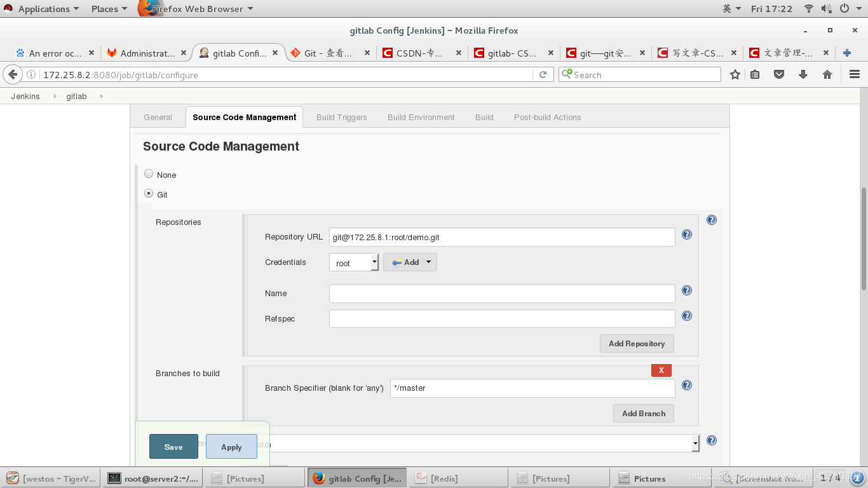Open clock showing Fri 17:22
Image resolution: width=868 pixels, height=488 pixels.
(771, 9)
